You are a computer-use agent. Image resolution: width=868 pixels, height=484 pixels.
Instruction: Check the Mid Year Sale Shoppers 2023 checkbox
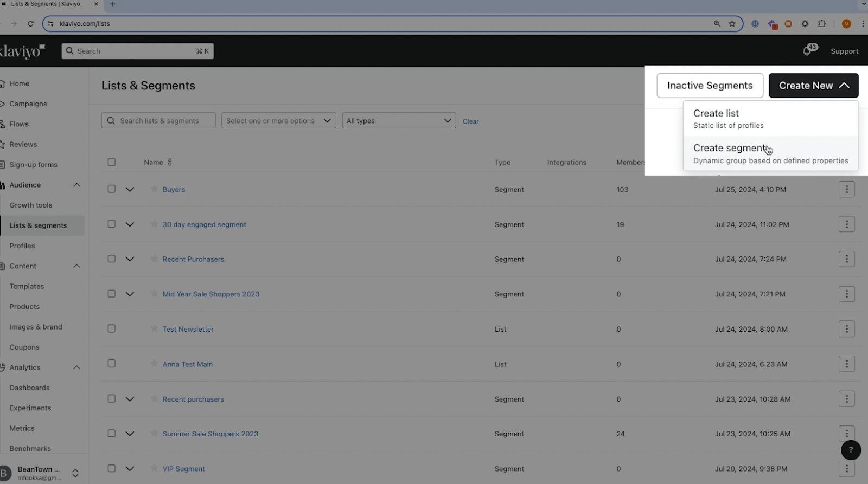tap(112, 294)
